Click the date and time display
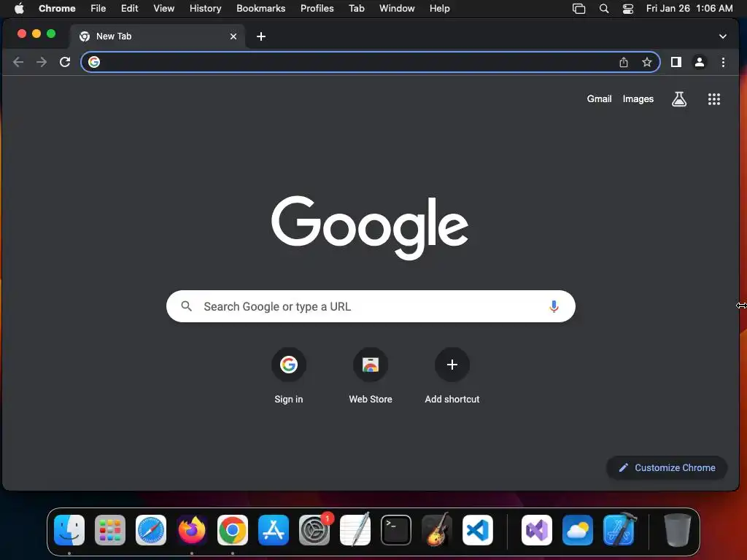Screen dimensions: 747x560 coord(689,8)
